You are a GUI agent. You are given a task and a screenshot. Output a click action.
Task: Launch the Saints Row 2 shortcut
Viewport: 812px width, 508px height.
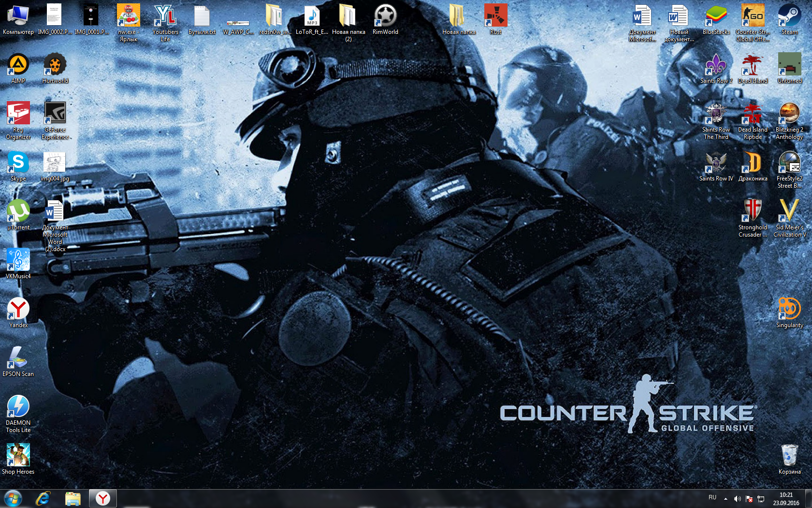coord(716,68)
